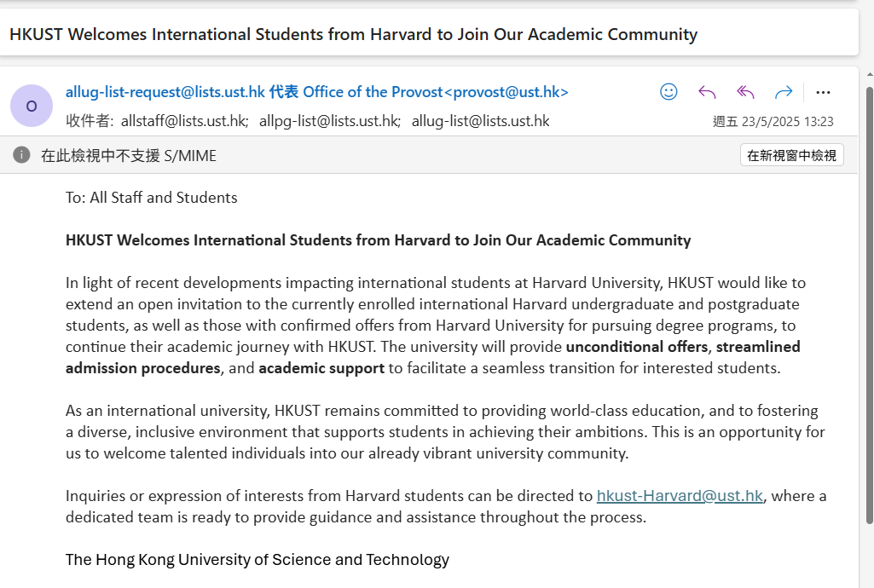Click the 'To: All Staff and Students' line
This screenshot has height=588, width=874.
tap(151, 198)
